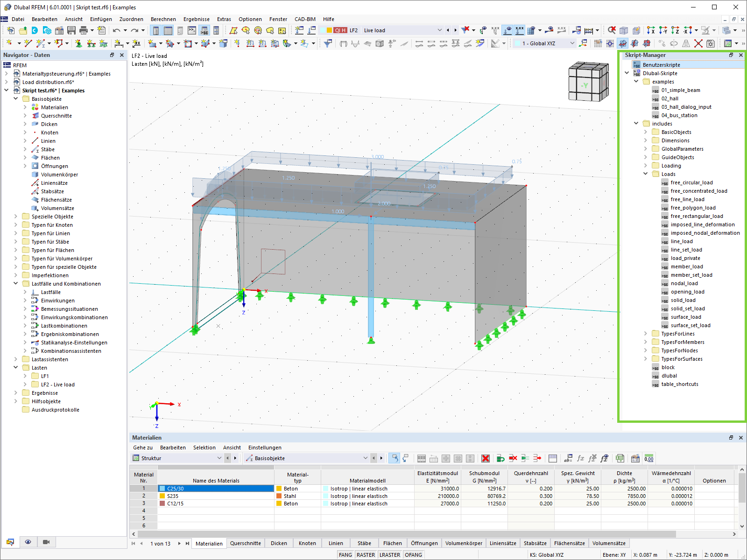The width and height of the screenshot is (747, 560).
Task: Expand the Materialien tree node
Action: pyautogui.click(x=25, y=107)
